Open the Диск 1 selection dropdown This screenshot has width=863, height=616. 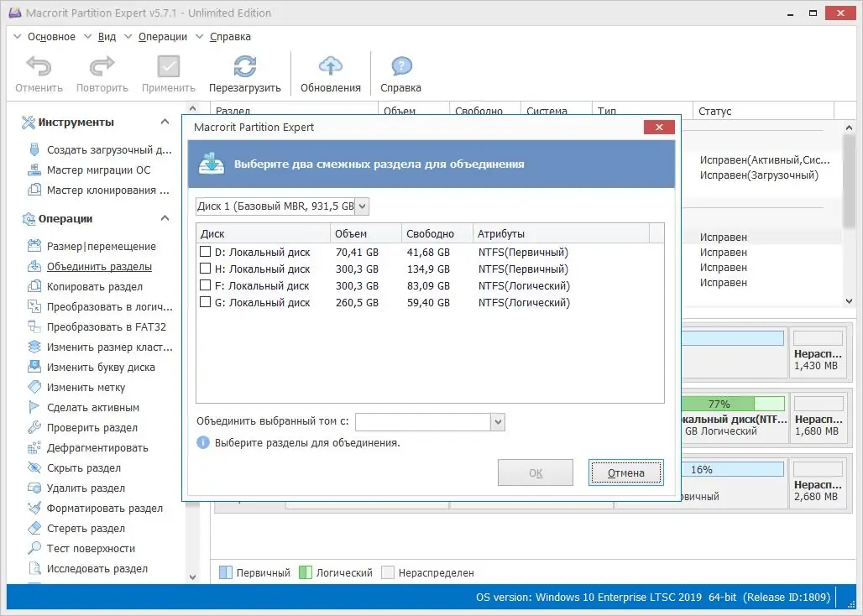(361, 206)
